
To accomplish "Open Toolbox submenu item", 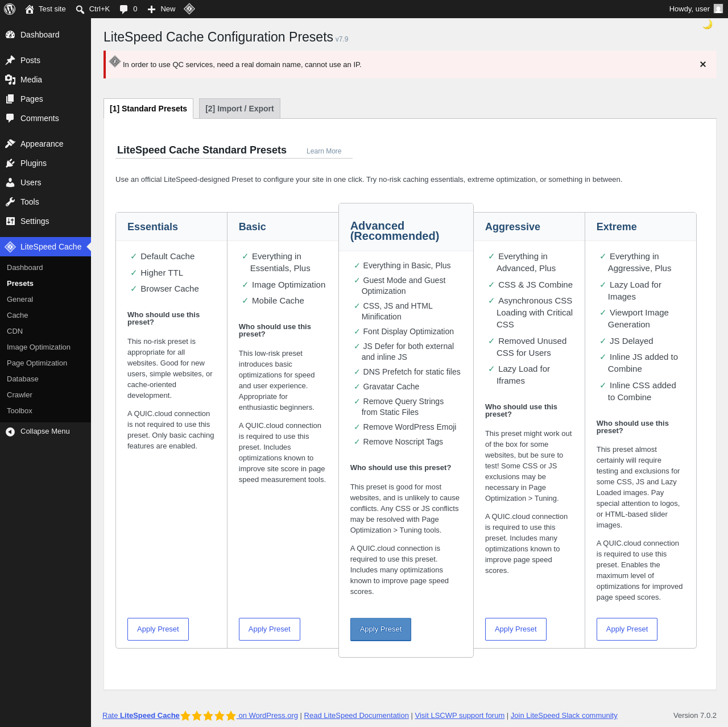I will pyautogui.click(x=45, y=411).
